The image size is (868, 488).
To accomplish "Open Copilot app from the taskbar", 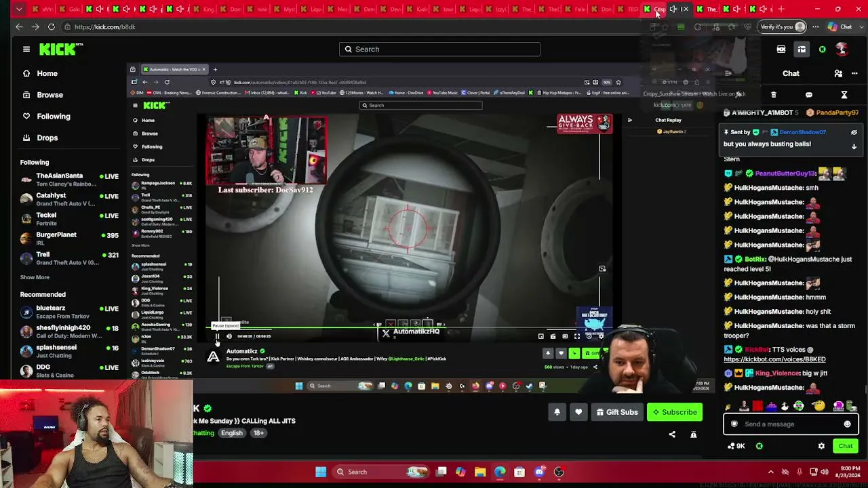I will (x=460, y=472).
